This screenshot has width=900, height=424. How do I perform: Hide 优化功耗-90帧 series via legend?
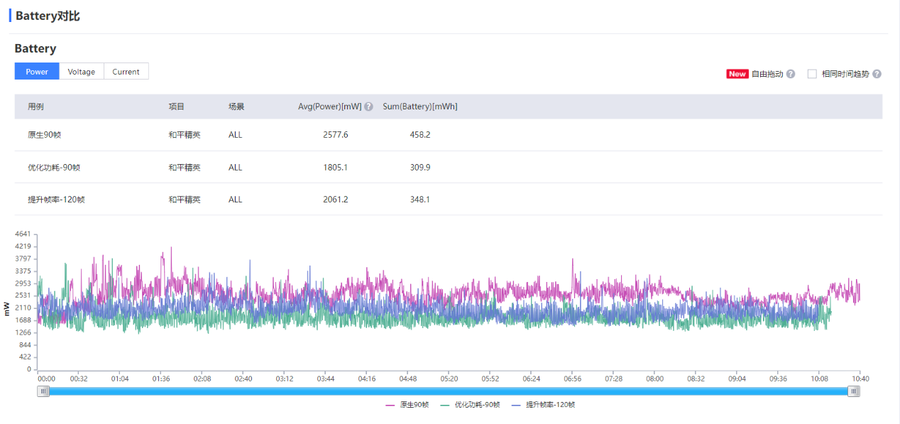click(468, 405)
